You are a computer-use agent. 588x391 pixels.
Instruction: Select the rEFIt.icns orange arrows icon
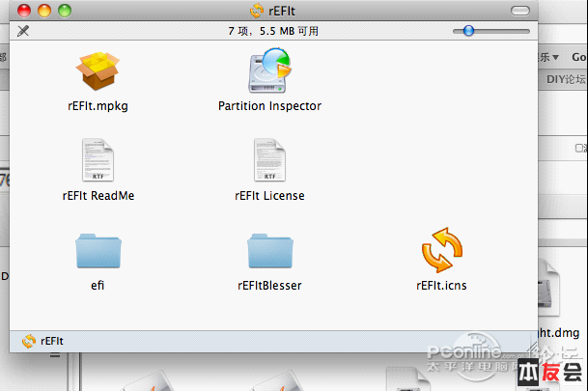442,250
